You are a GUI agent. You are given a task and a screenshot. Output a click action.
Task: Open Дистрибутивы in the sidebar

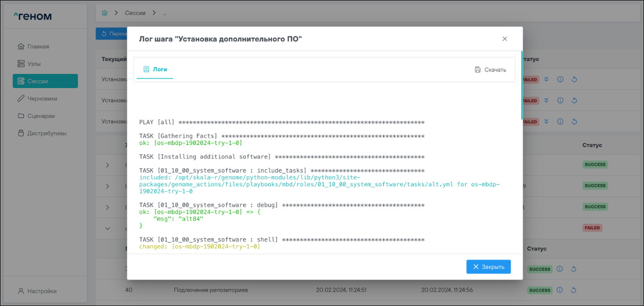(x=46, y=133)
